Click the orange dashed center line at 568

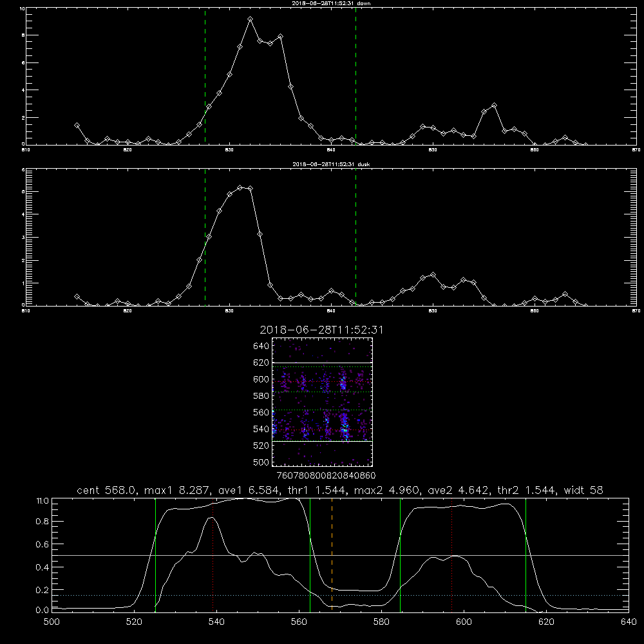(332, 555)
